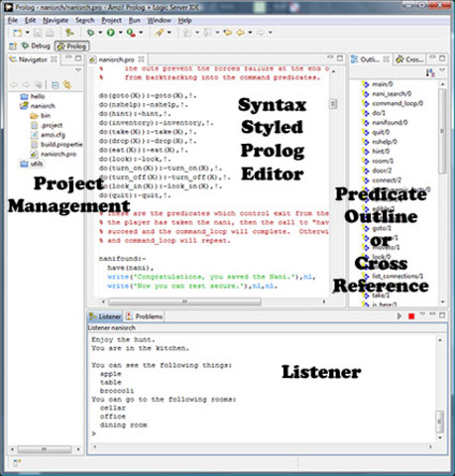Image resolution: width=455 pixels, height=476 pixels.
Task: Open the Back history dropdown arrow
Action: click(x=250, y=33)
